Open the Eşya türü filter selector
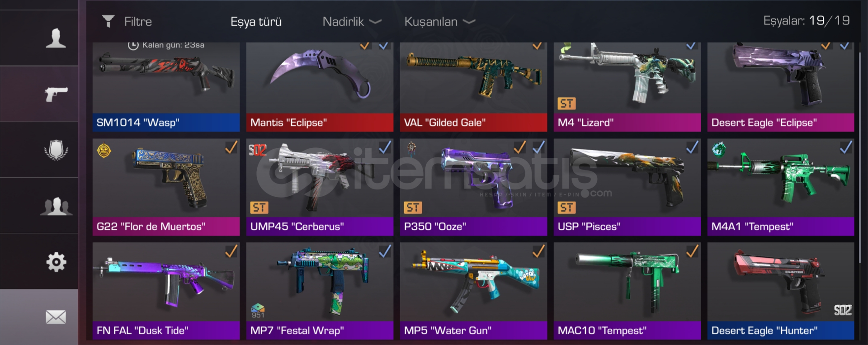This screenshot has width=868, height=345. 256,22
